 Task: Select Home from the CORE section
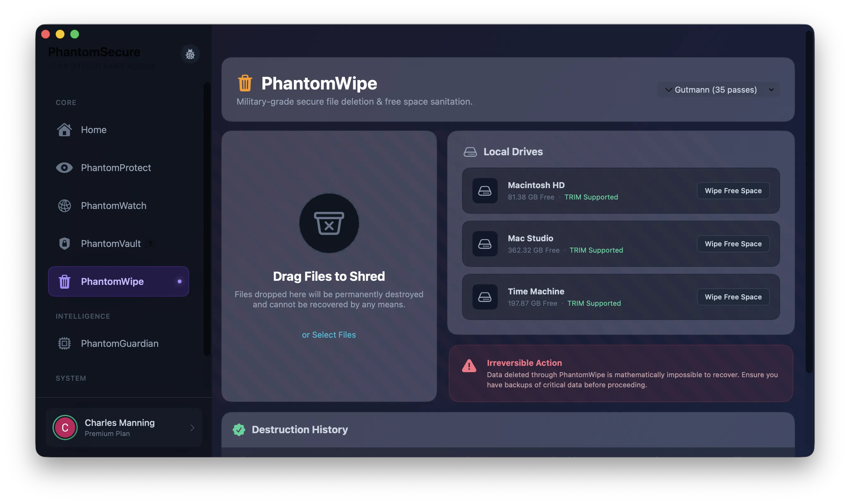click(x=94, y=130)
